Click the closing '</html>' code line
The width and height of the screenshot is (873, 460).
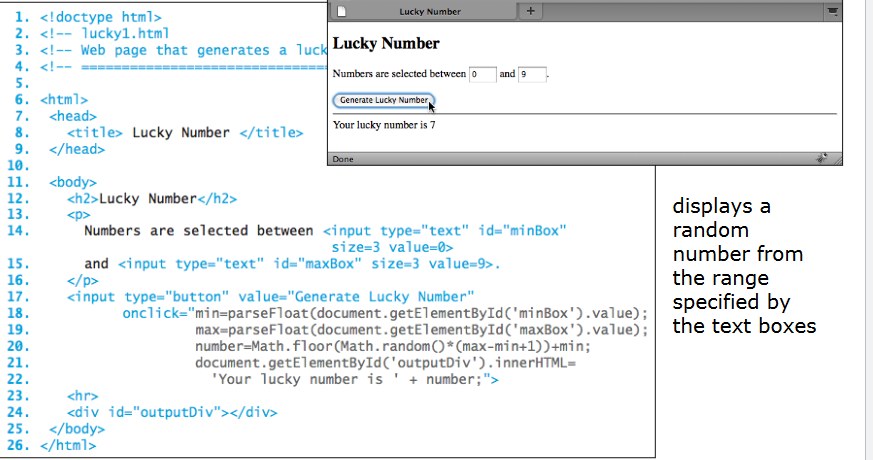pyautogui.click(x=68, y=446)
